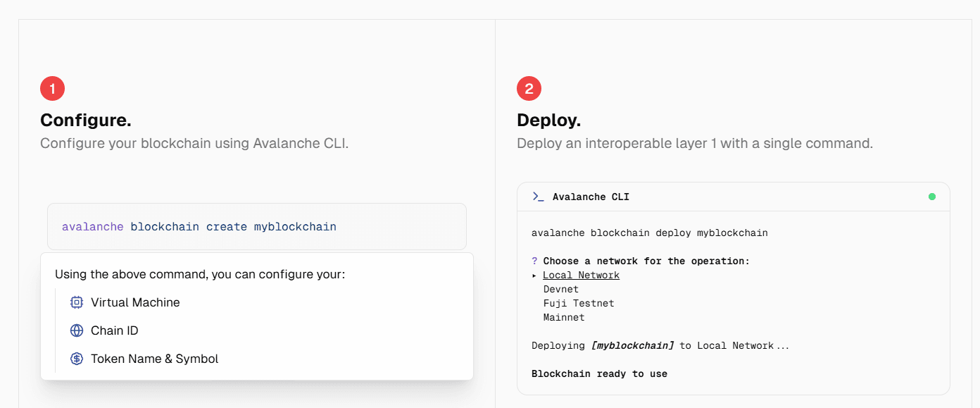The width and height of the screenshot is (980, 408).
Task: Click the Virtual Machine chip icon
Action: coord(77,302)
